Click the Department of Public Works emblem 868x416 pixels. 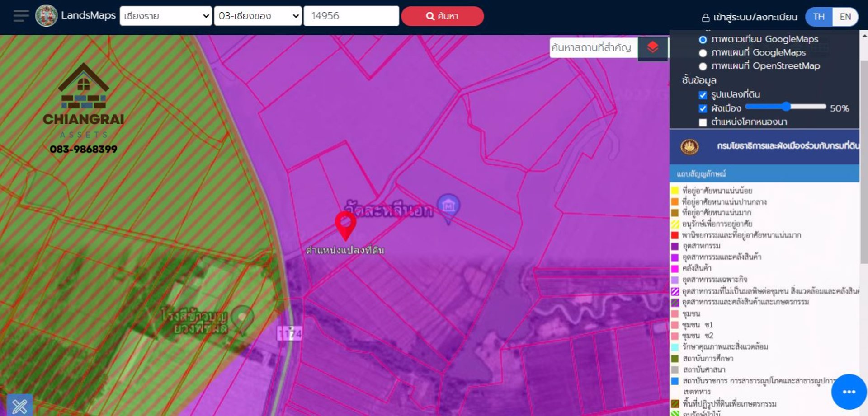pyautogui.click(x=689, y=146)
